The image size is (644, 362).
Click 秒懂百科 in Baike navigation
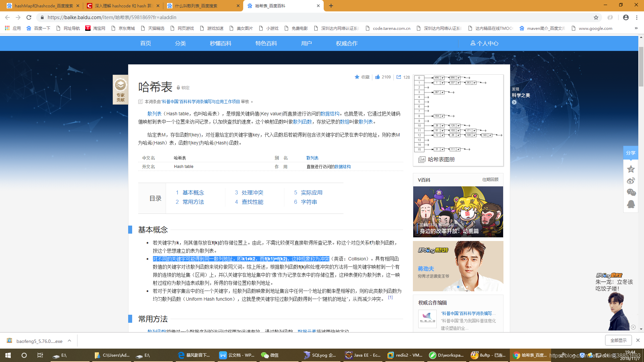[221, 43]
